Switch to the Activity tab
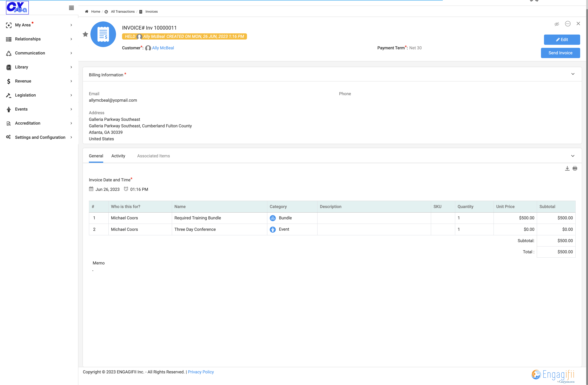 [x=118, y=156]
